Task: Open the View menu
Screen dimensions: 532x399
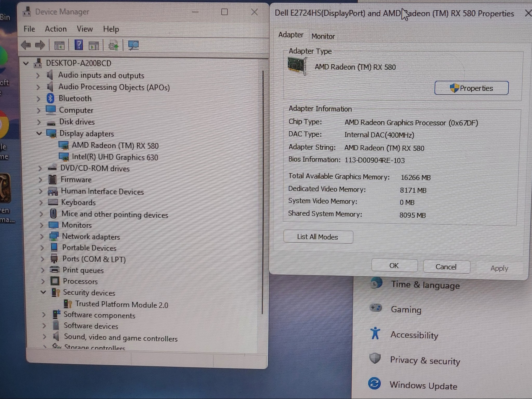Action: pyautogui.click(x=85, y=29)
